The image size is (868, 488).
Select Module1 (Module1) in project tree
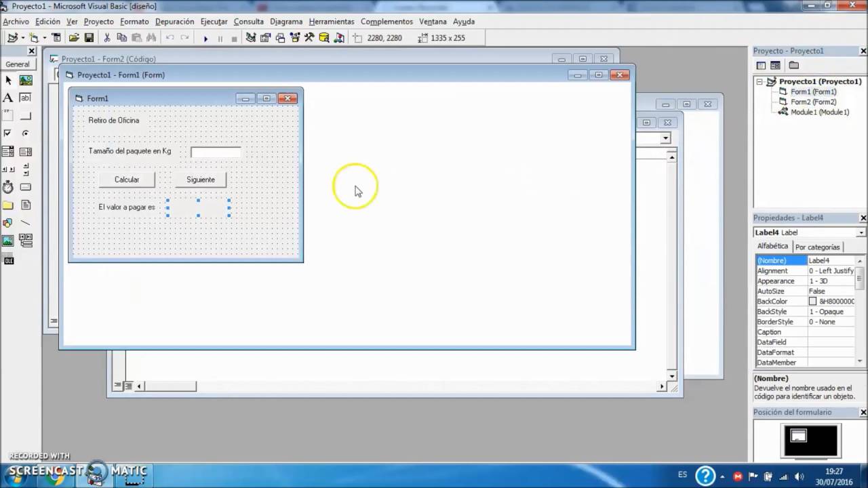pyautogui.click(x=820, y=112)
